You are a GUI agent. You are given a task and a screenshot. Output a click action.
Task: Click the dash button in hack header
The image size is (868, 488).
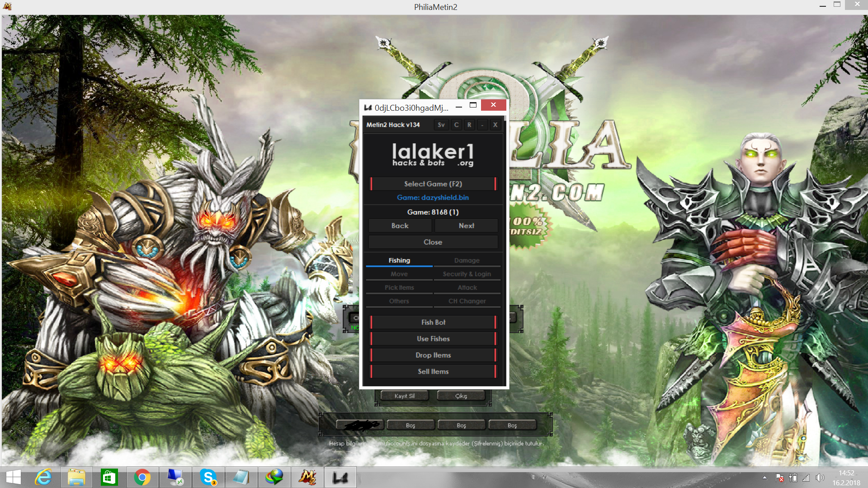[x=482, y=125]
